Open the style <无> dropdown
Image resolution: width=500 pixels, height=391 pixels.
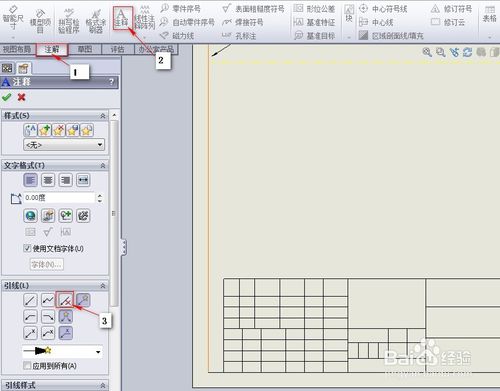pos(64,145)
